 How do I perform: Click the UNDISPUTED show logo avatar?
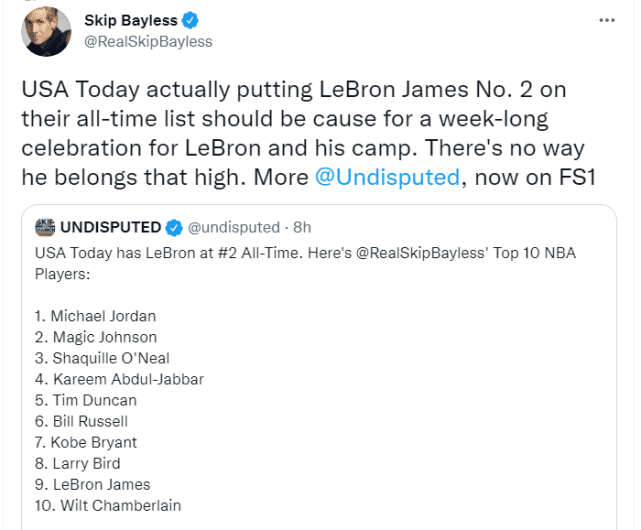44,226
